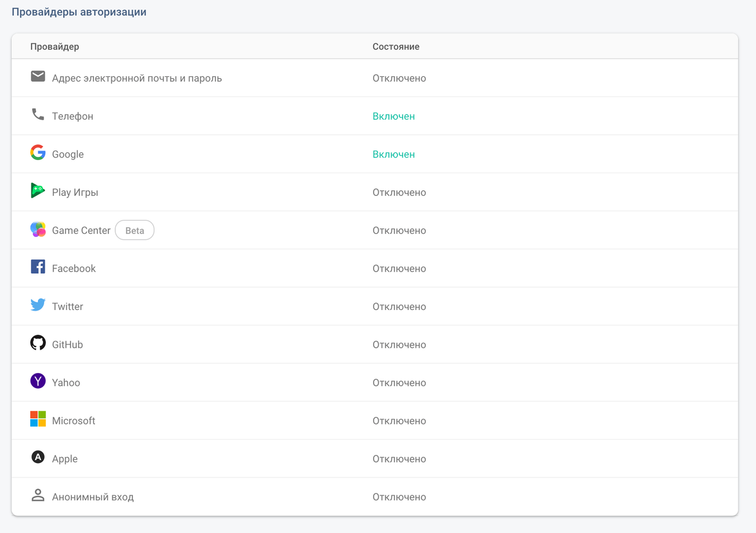Image resolution: width=756 pixels, height=533 pixels.
Task: Click Отключено status in Play Игры row
Action: 399,193
